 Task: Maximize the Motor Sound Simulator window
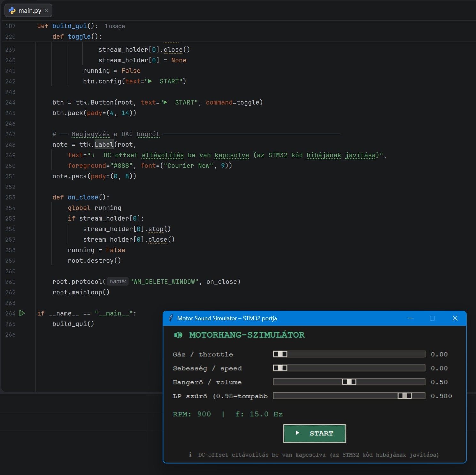click(433, 318)
